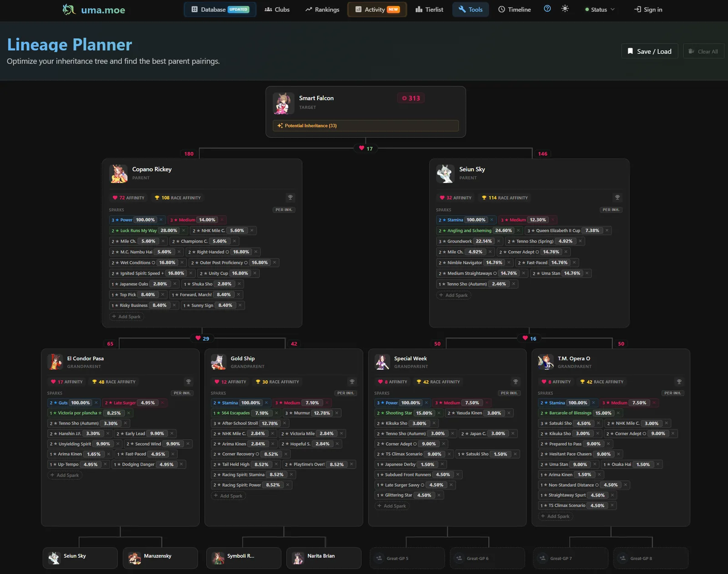Click trophy icon on Gold Ship card
This screenshot has height=574, width=728.
click(352, 381)
